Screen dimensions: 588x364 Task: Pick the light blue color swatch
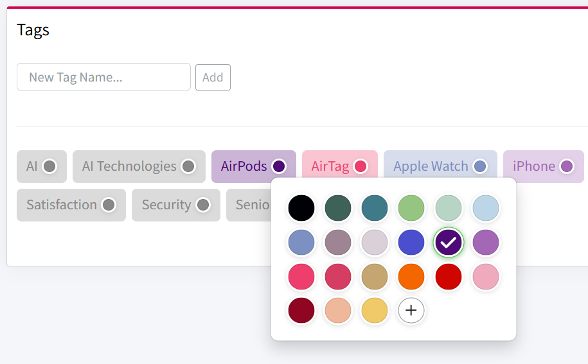(x=486, y=208)
